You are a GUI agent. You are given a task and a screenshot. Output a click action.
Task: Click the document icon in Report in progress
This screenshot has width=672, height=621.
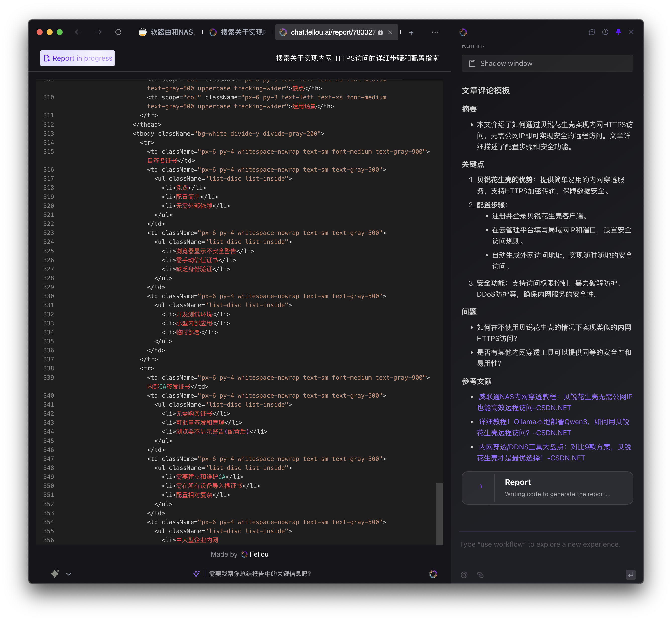47,58
